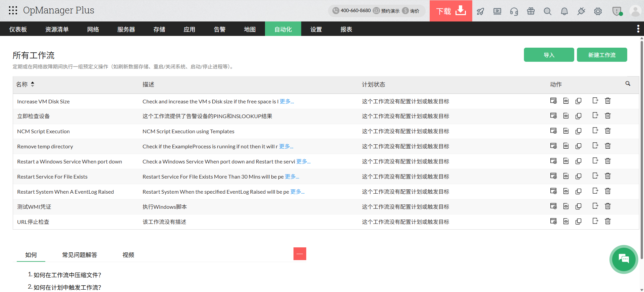644x292 pixels.
Task: Delete the Remove temp directory workflow
Action: pyautogui.click(x=608, y=146)
